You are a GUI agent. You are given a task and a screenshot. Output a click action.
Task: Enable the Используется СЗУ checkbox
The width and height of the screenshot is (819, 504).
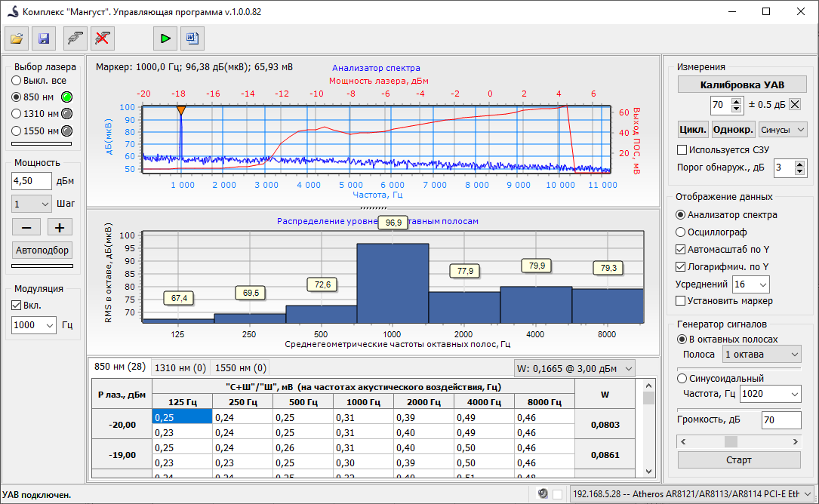(x=682, y=149)
